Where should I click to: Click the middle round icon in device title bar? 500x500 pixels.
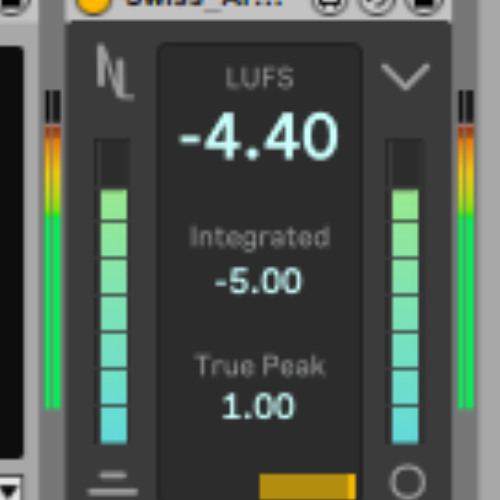pyautogui.click(x=376, y=5)
